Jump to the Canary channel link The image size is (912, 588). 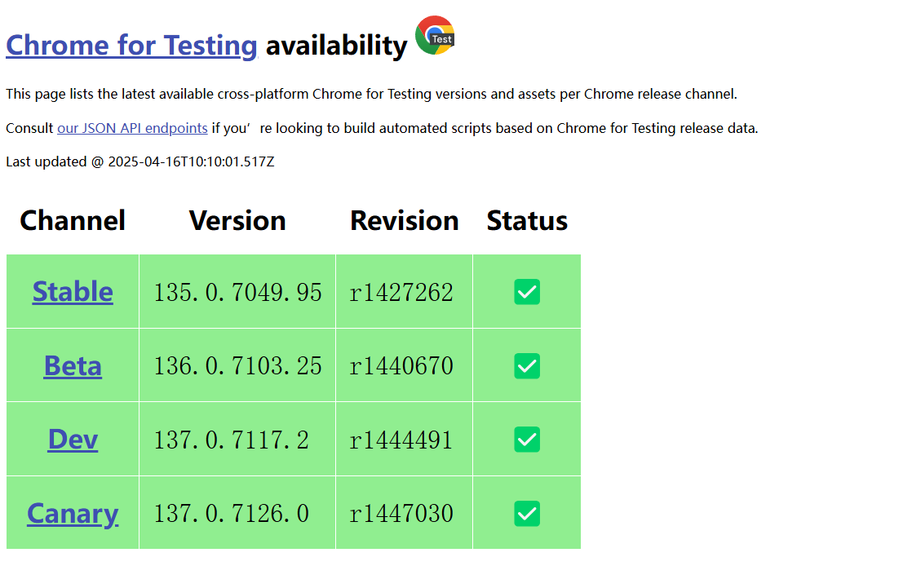[73, 514]
